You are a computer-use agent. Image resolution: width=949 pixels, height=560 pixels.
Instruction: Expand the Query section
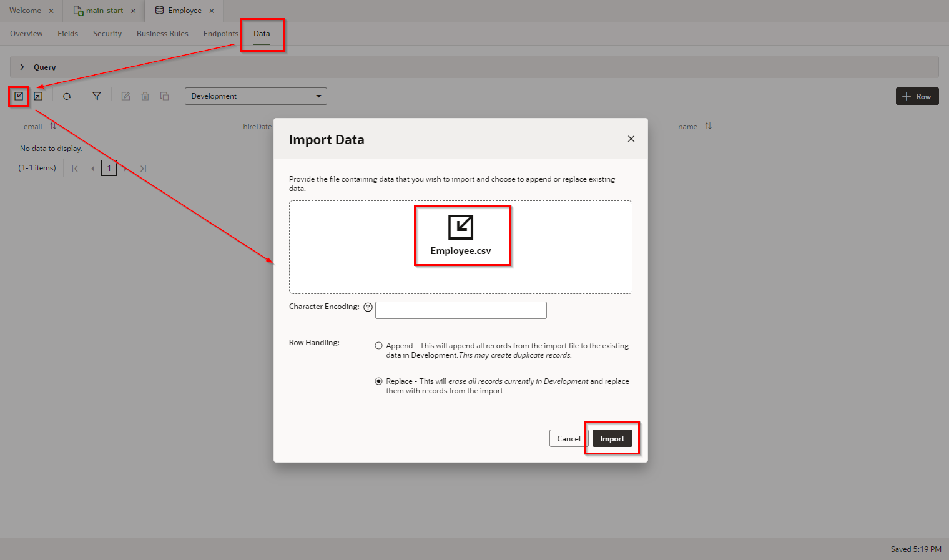point(22,67)
